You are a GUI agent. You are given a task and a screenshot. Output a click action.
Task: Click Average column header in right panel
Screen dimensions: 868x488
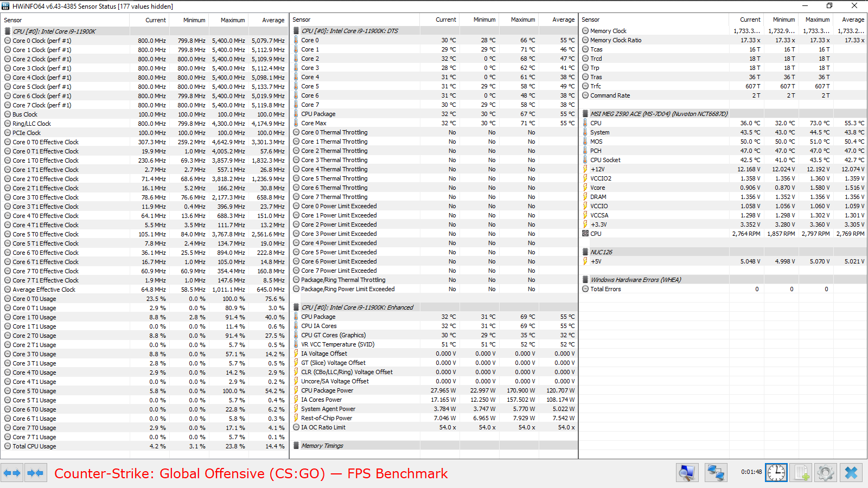click(x=850, y=20)
